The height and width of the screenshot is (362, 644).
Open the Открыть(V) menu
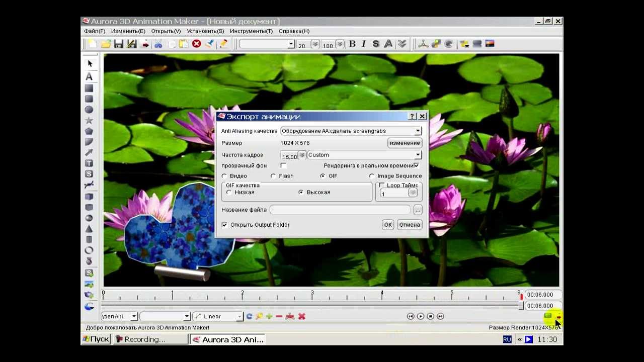point(166,31)
